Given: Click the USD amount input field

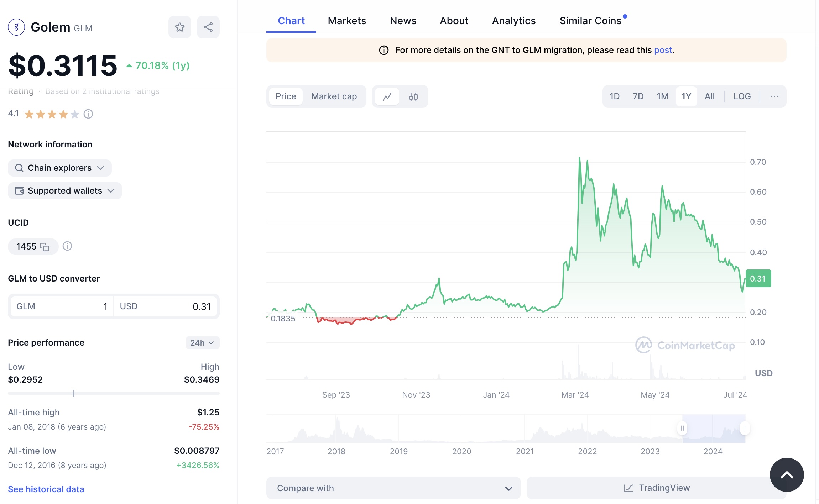Looking at the screenshot, I should [165, 306].
